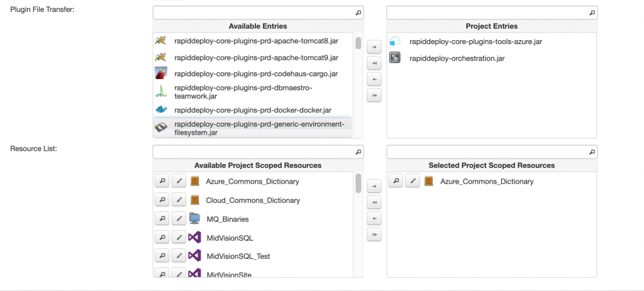Image resolution: width=644 pixels, height=291 pixels.
Task: Click the Azure cloud icon in Project Entries
Action: pos(395,41)
